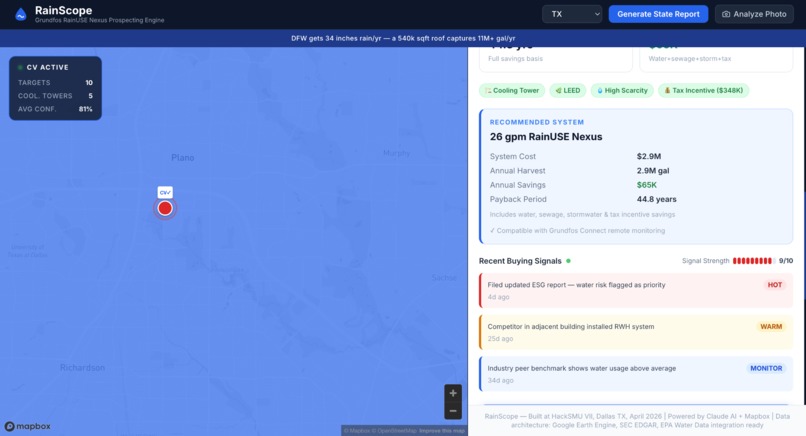This screenshot has height=436, width=806.
Task: Click the Plano label on the map
Action: (x=182, y=157)
